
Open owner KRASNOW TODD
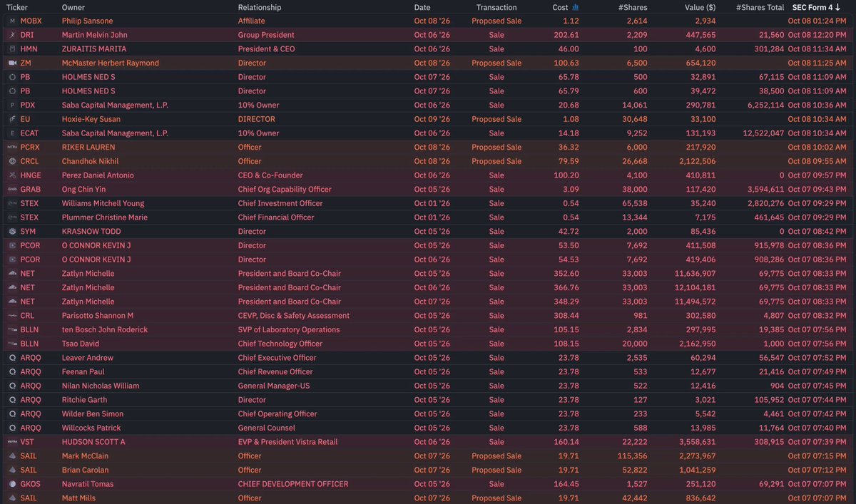tap(91, 232)
